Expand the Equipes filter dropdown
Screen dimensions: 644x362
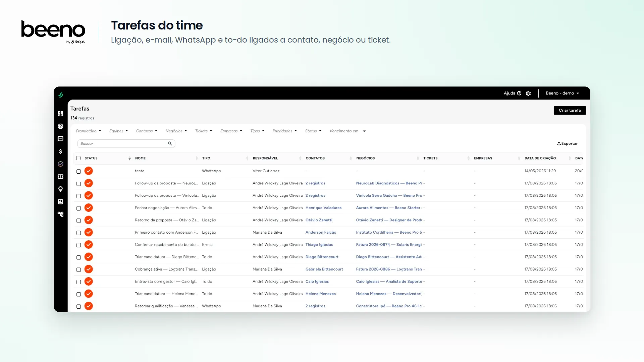coord(118,131)
